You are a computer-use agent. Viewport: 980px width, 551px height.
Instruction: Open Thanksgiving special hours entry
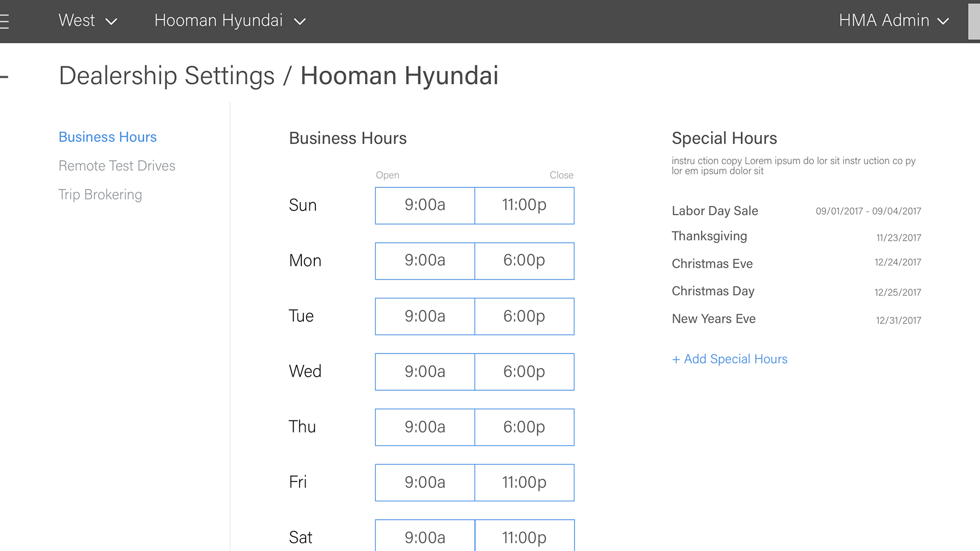pos(709,236)
